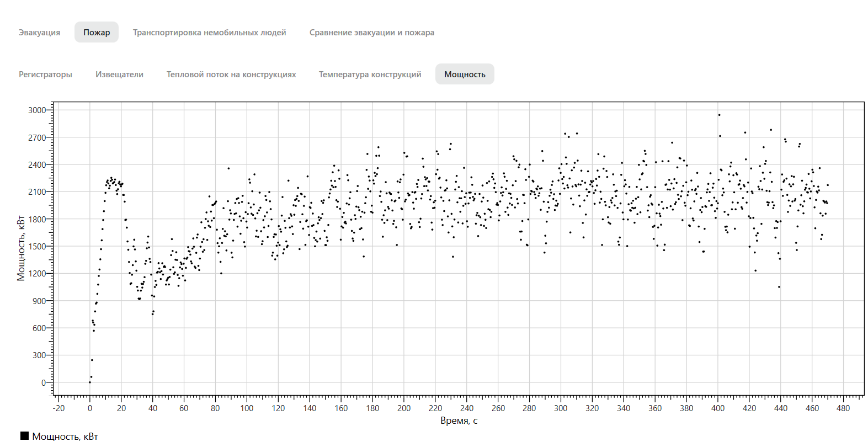Click the 60 label on the time axis
Viewport: 868px width, 447px height.
point(184,408)
